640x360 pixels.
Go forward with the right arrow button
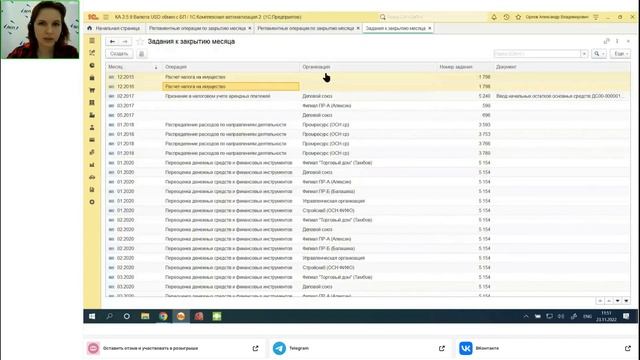[125, 42]
